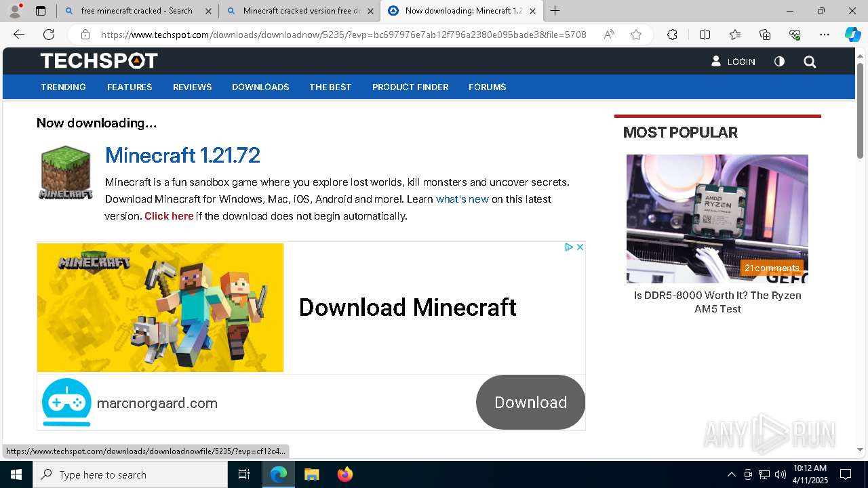Open the Browser essentials heart icon
Screen dimensions: 868x488
click(x=795, y=35)
